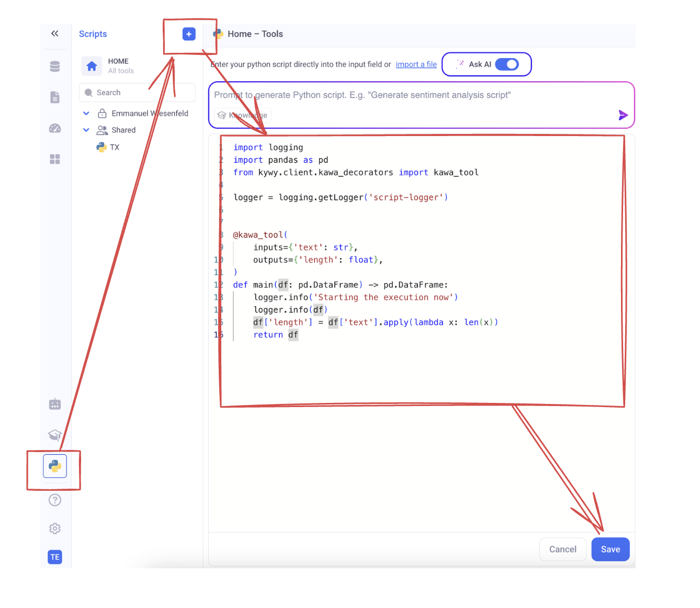Open the settings gear icon
Image resolution: width=700 pixels, height=608 pixels.
tap(55, 528)
